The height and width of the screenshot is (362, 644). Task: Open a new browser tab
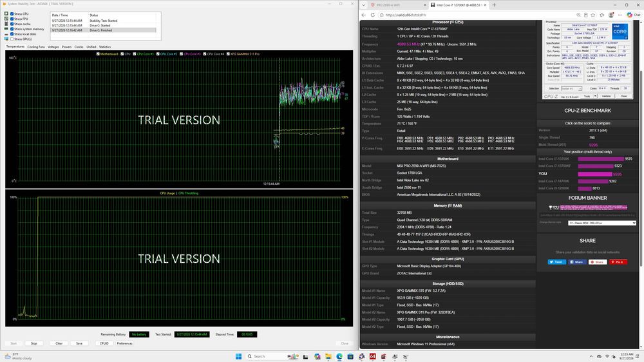click(x=494, y=5)
